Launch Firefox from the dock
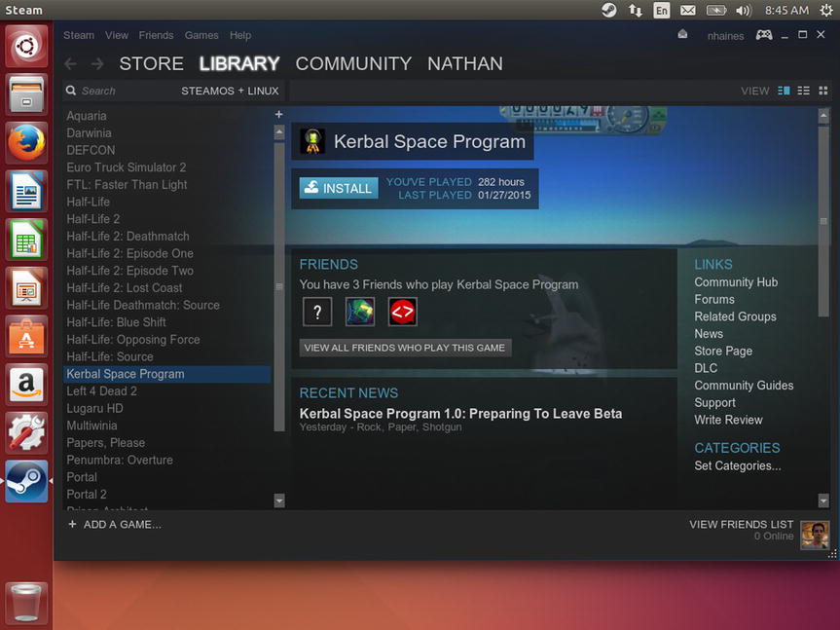 pos(26,143)
